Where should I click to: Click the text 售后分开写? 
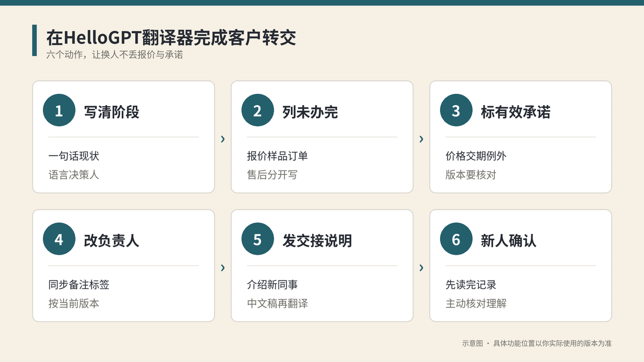(273, 175)
